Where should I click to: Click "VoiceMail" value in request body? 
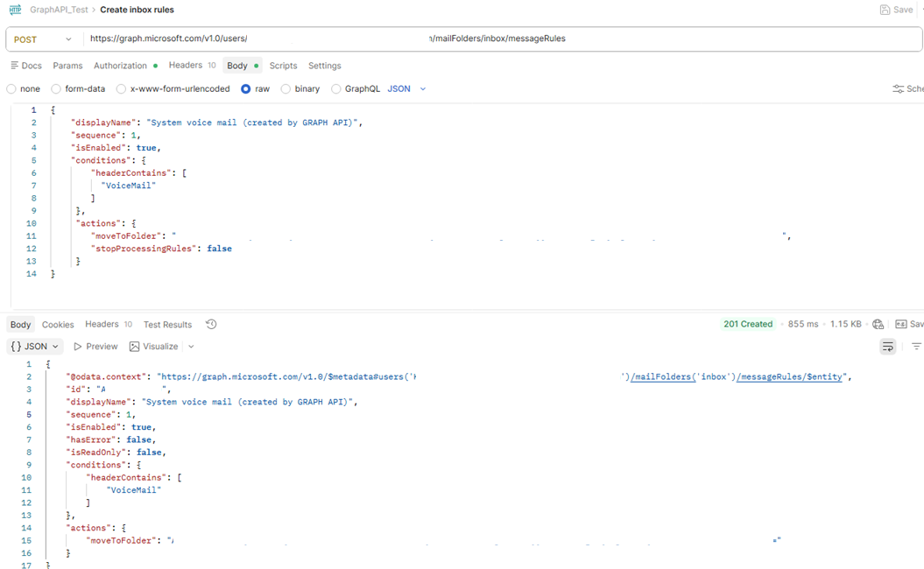click(129, 186)
